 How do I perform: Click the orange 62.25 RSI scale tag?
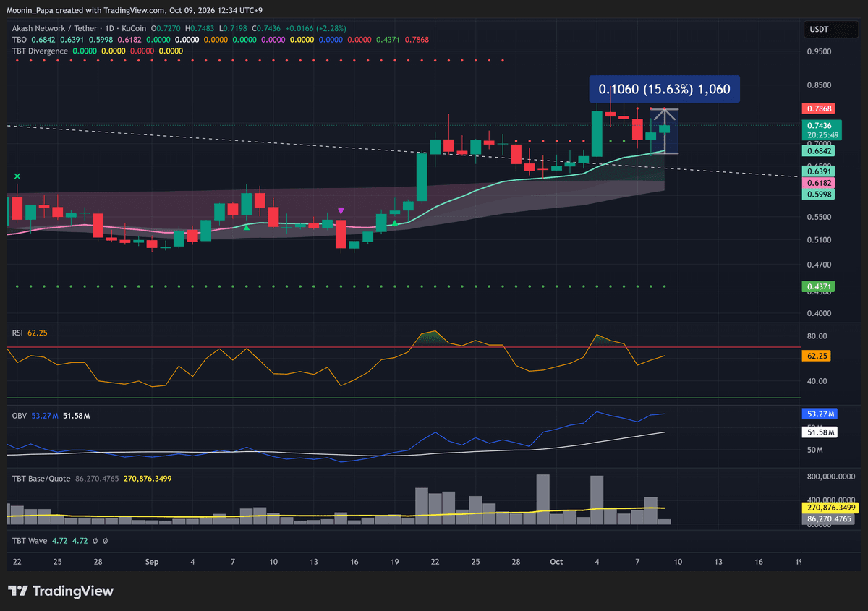(815, 356)
